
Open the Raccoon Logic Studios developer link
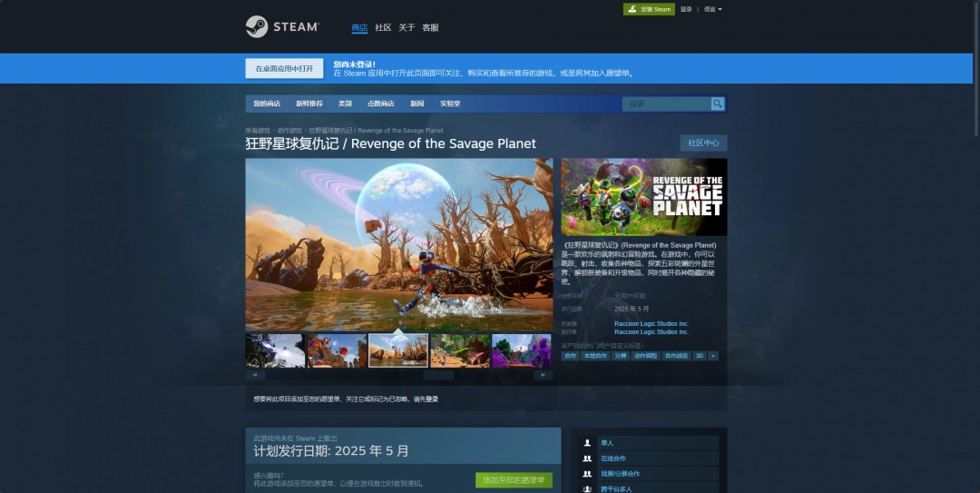pos(652,324)
